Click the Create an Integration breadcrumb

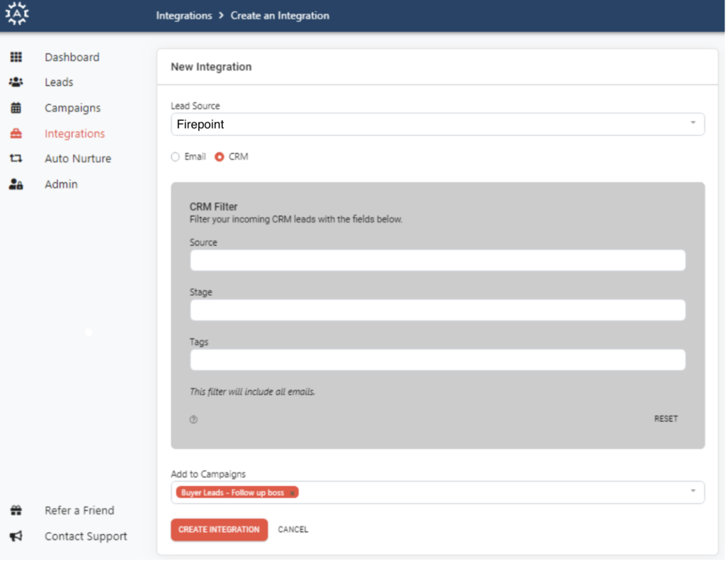tap(280, 16)
